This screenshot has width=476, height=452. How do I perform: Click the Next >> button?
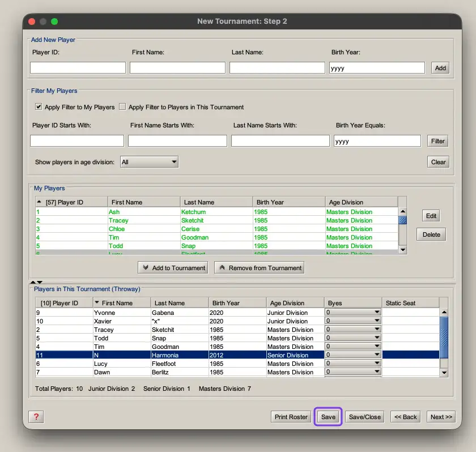441,416
